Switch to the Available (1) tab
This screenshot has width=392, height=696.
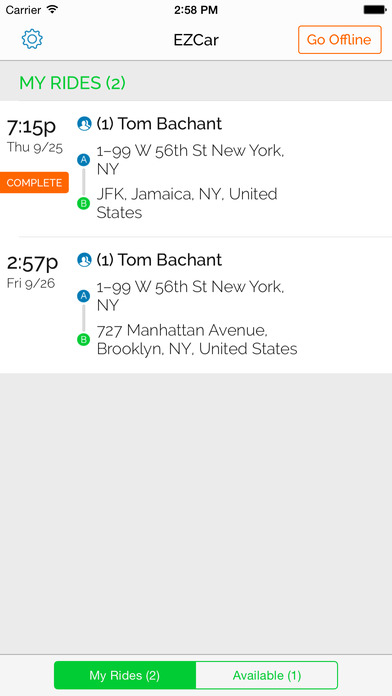click(x=267, y=675)
